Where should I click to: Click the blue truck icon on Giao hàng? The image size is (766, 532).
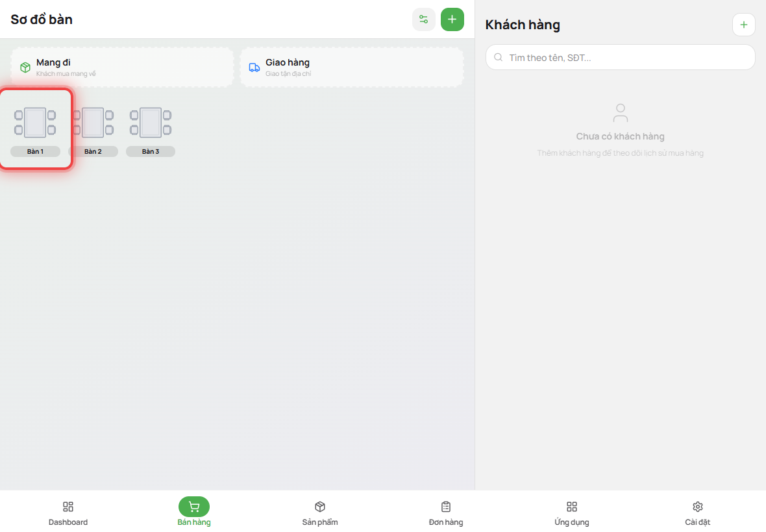tap(254, 67)
